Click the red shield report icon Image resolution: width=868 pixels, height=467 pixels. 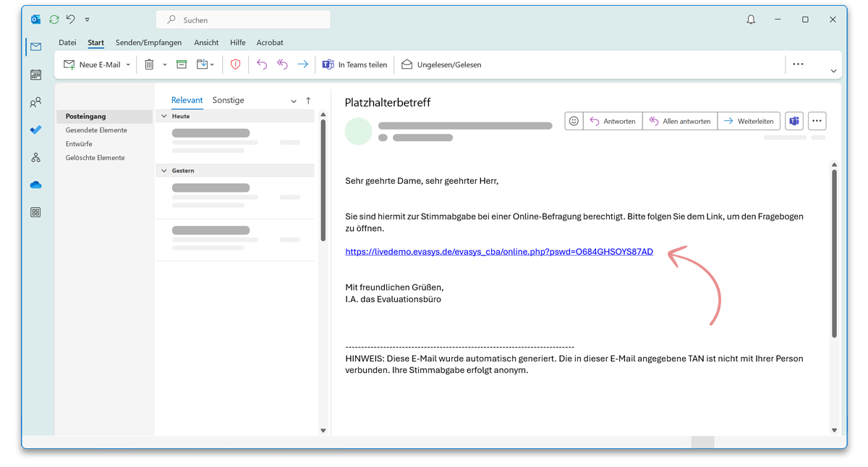(x=235, y=64)
